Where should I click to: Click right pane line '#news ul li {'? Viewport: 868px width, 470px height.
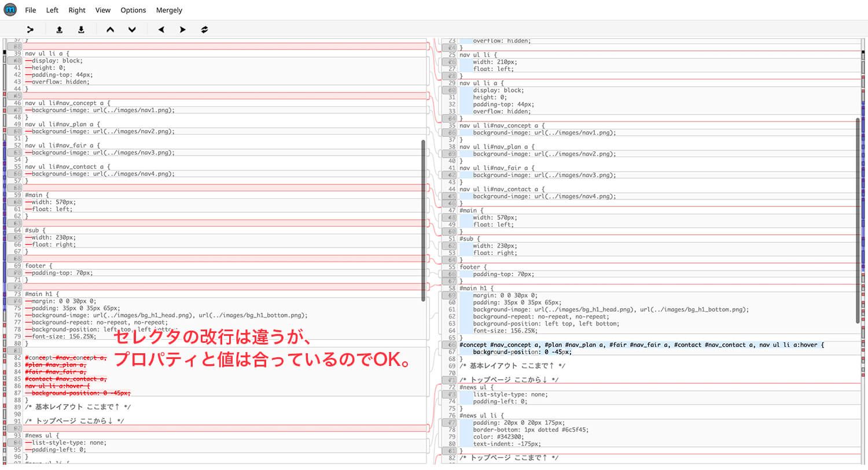[x=481, y=416]
